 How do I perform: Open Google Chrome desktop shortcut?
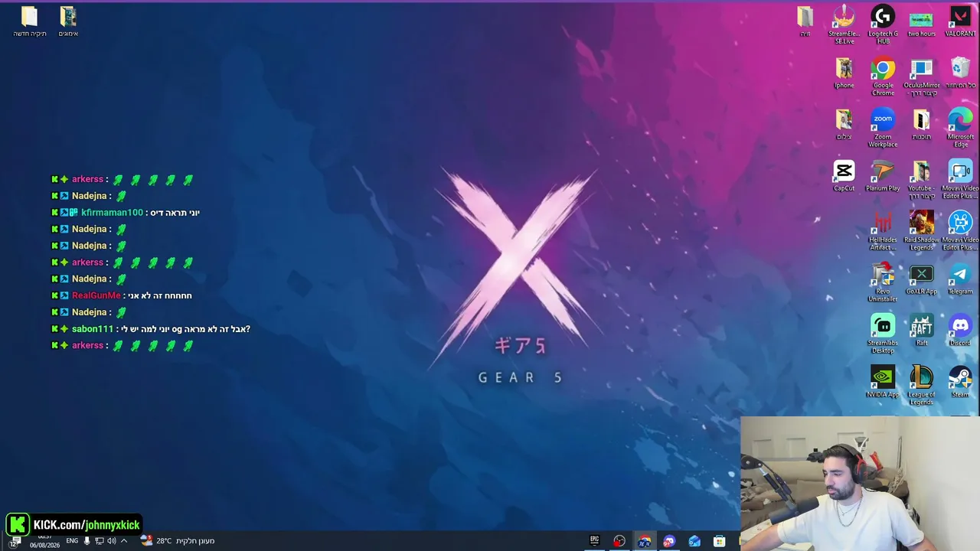click(x=883, y=77)
